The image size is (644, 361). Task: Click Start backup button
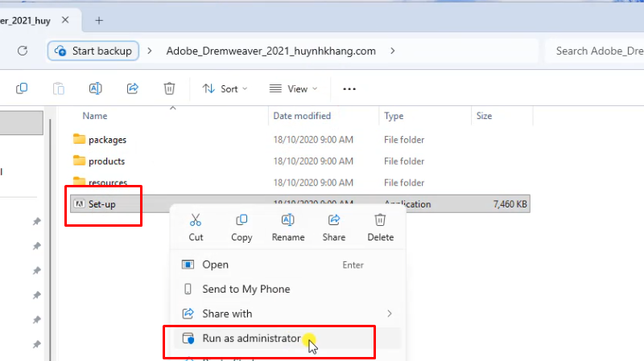click(93, 51)
